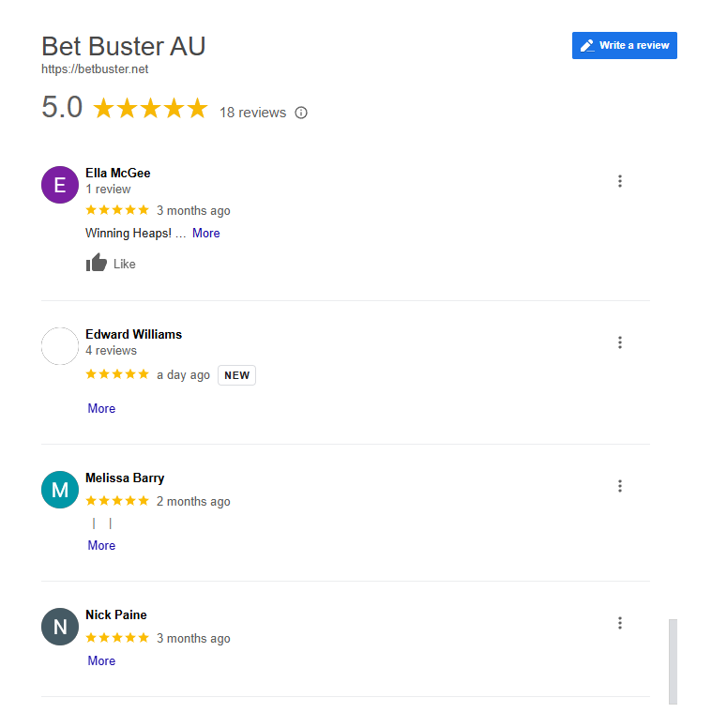Click the info icon beside 18 reviews
This screenshot has height=728, width=712.
301,113
